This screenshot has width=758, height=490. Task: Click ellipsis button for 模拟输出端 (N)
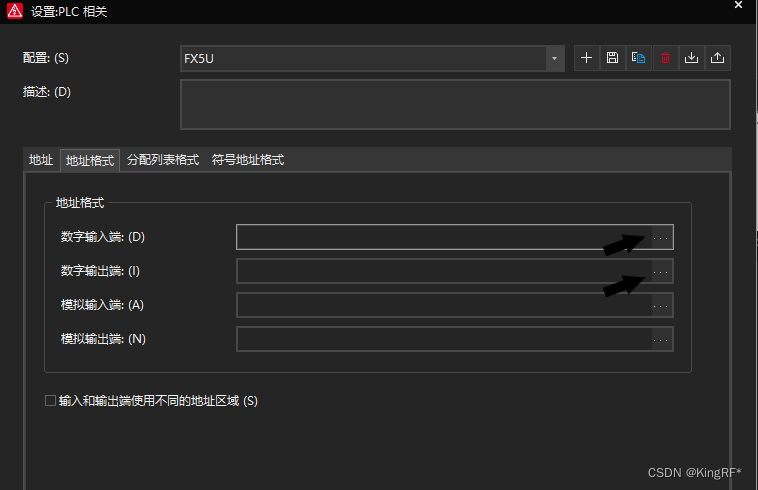(661, 339)
